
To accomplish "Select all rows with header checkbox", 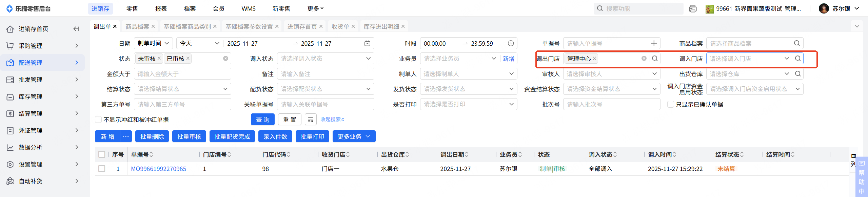I will coord(102,155).
